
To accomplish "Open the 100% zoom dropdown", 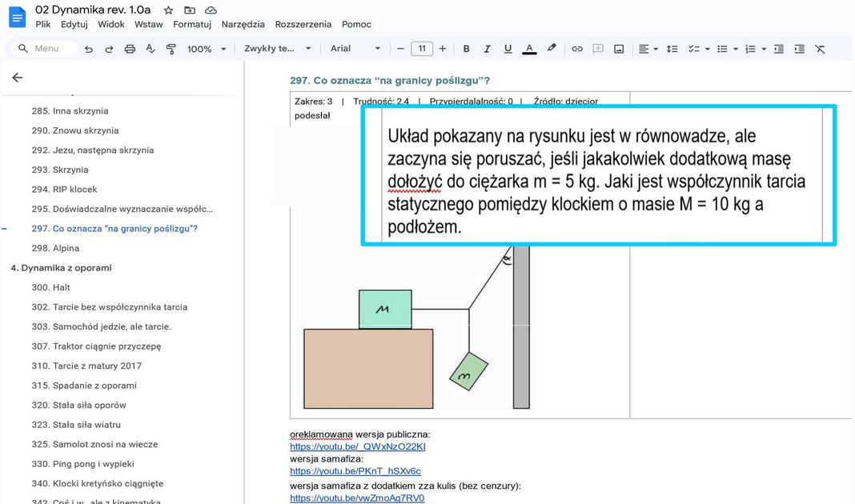I will [x=205, y=49].
